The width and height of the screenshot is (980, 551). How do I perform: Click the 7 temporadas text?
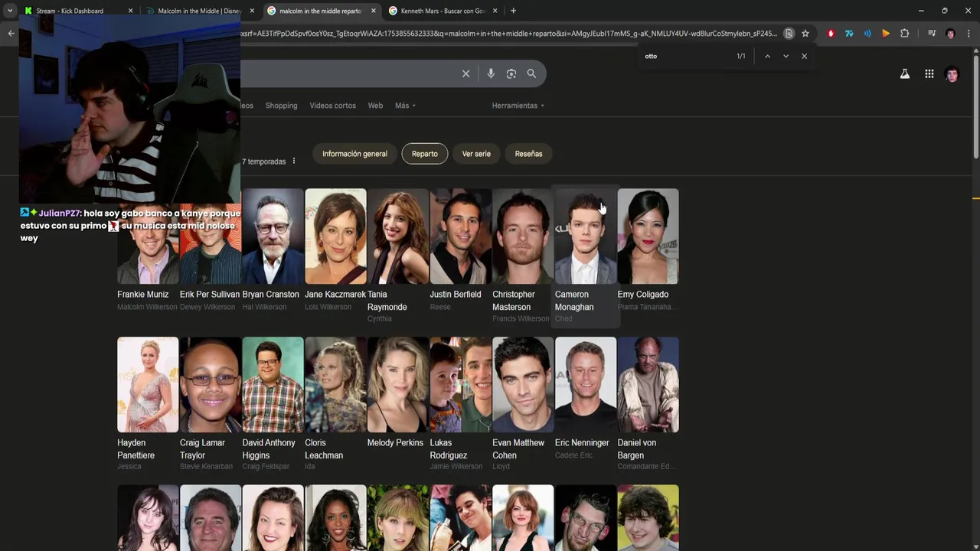click(264, 161)
